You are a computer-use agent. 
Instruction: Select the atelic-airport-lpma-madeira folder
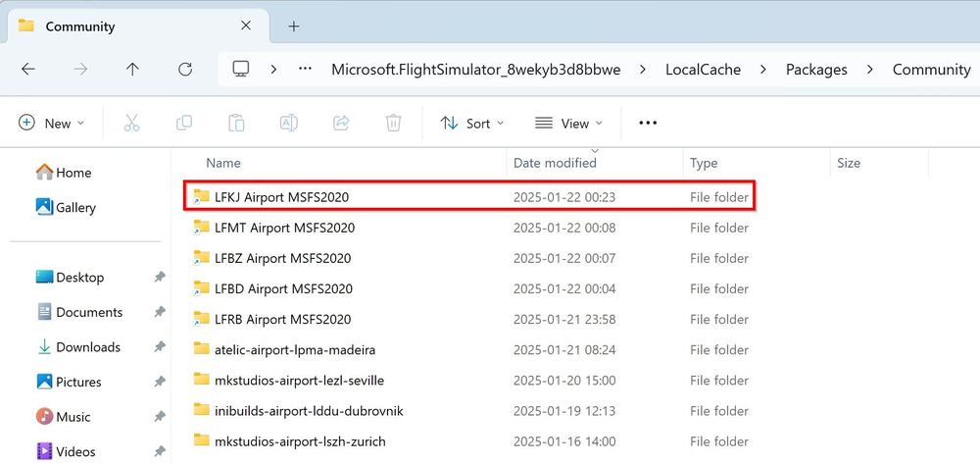[295, 350]
